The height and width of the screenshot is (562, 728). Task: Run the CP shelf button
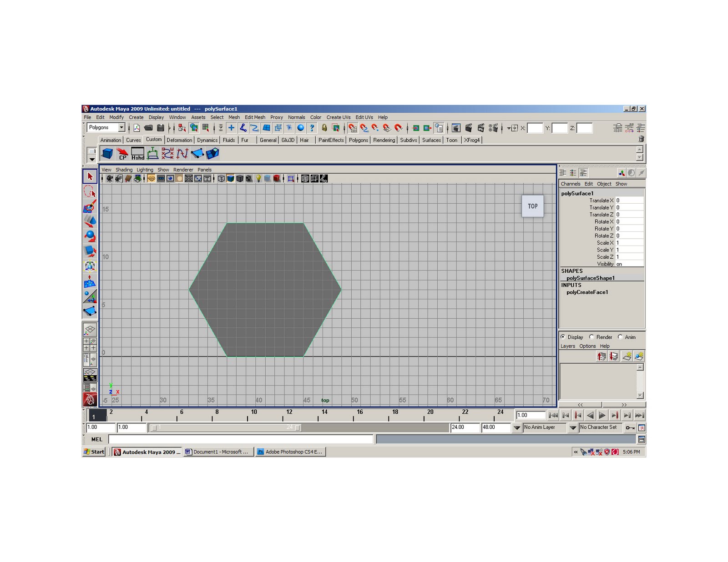tap(122, 154)
